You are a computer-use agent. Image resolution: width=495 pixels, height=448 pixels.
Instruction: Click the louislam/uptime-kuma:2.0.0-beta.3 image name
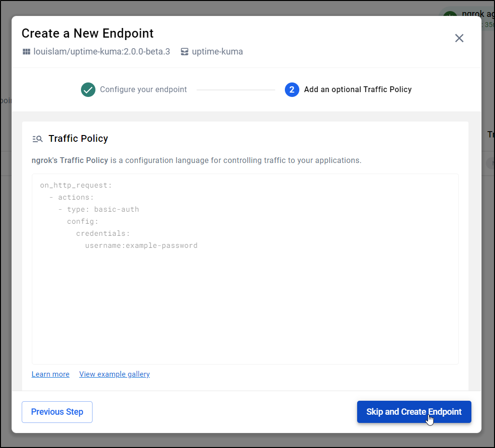point(101,52)
